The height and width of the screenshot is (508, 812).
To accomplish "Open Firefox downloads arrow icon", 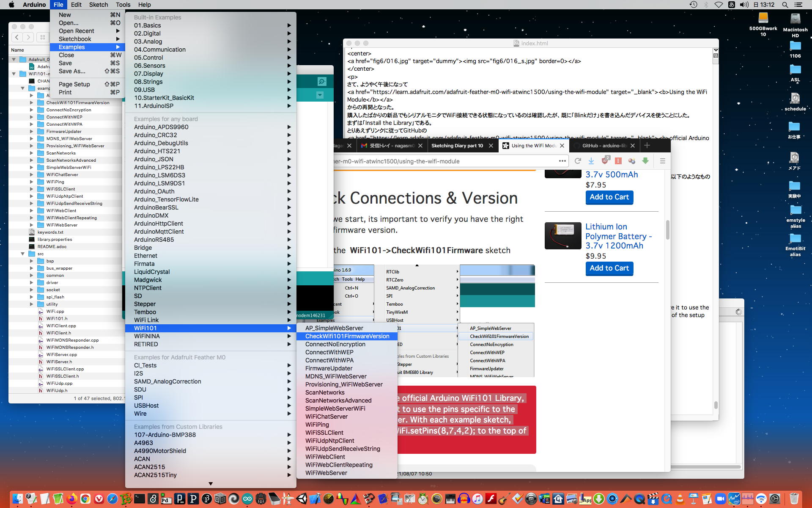I will click(x=591, y=161).
